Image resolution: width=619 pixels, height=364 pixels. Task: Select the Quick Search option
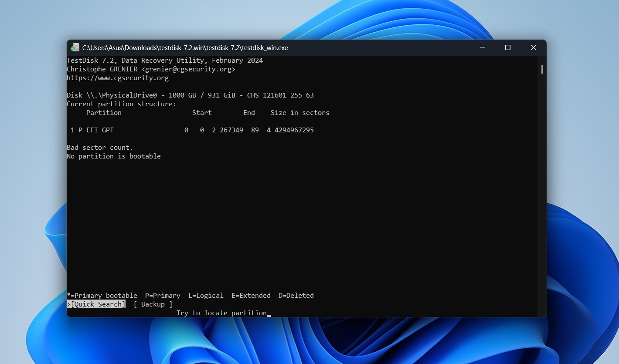[x=96, y=304]
